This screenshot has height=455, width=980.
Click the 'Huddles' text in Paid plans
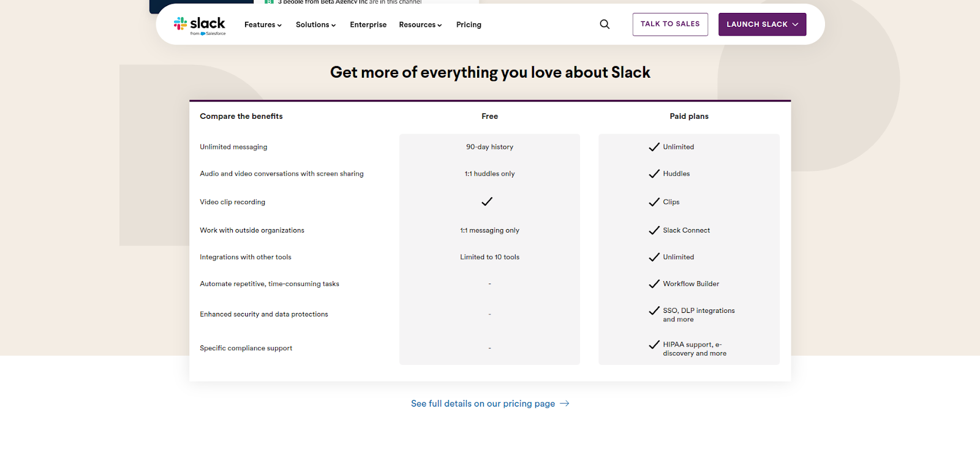(x=676, y=174)
